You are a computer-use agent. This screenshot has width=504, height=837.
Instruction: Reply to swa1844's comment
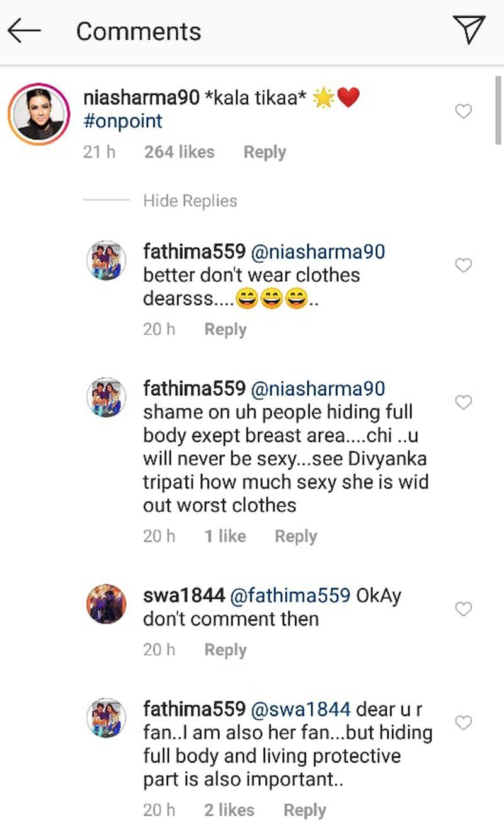pyautogui.click(x=225, y=650)
